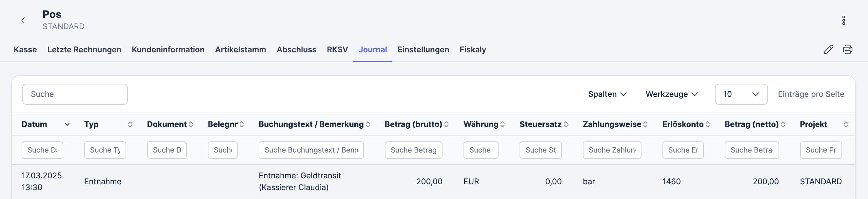
Task: Go to the Kasse tab
Action: click(25, 50)
